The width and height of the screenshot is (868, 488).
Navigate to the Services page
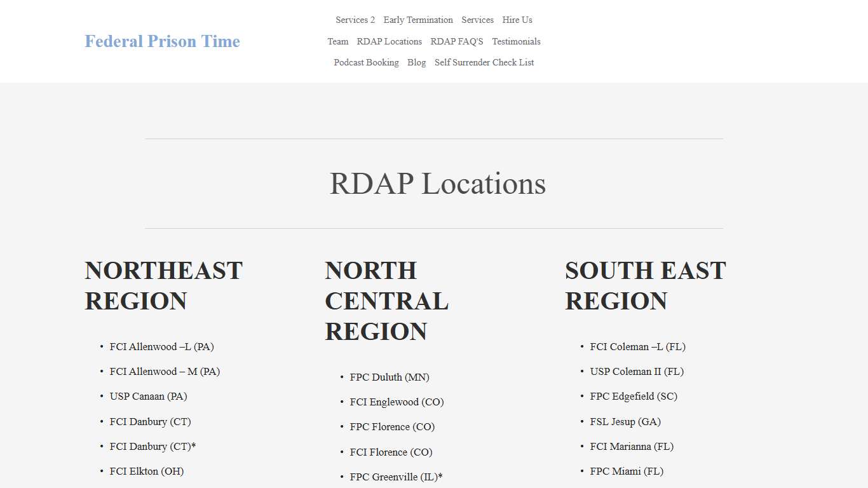477,20
